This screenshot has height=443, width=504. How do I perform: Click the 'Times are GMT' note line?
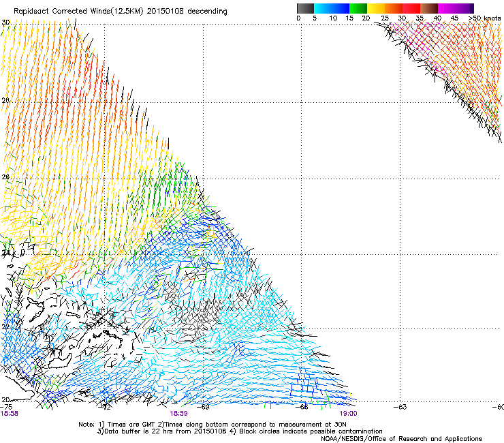(212, 425)
